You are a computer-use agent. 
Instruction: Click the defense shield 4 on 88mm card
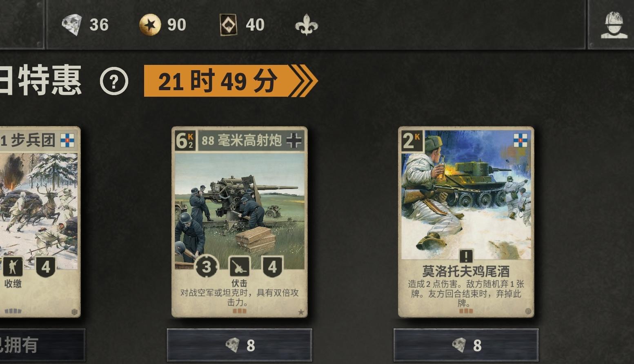[x=272, y=267]
